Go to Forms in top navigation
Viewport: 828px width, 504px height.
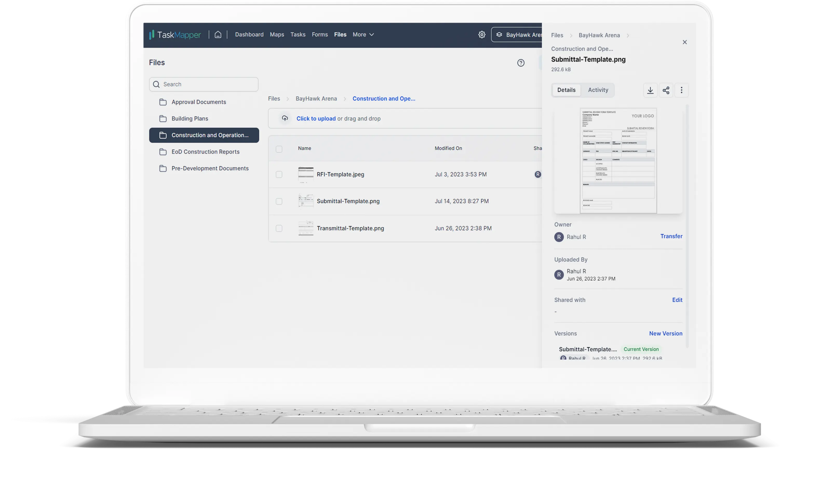click(x=320, y=35)
